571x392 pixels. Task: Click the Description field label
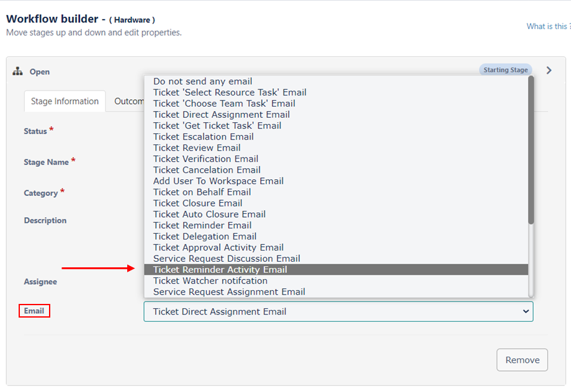click(45, 221)
